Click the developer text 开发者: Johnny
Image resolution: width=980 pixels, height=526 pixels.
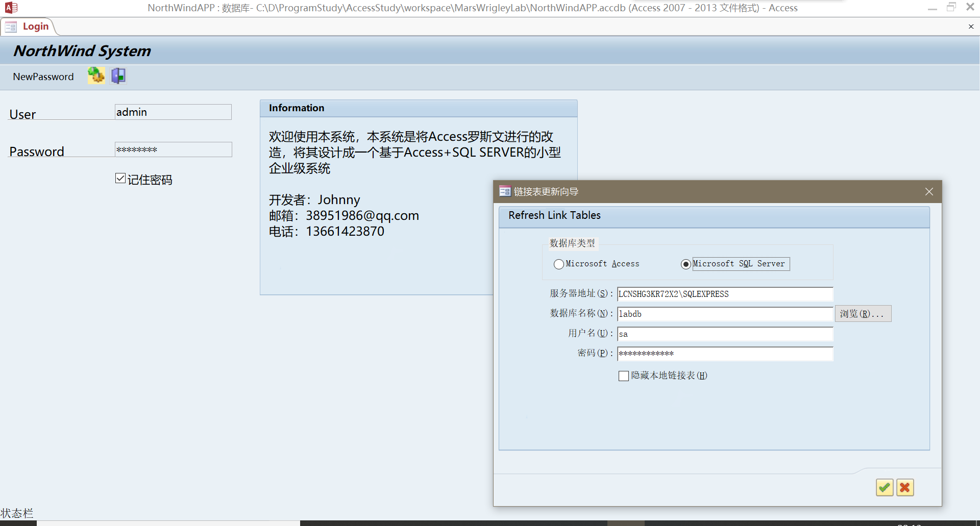314,200
